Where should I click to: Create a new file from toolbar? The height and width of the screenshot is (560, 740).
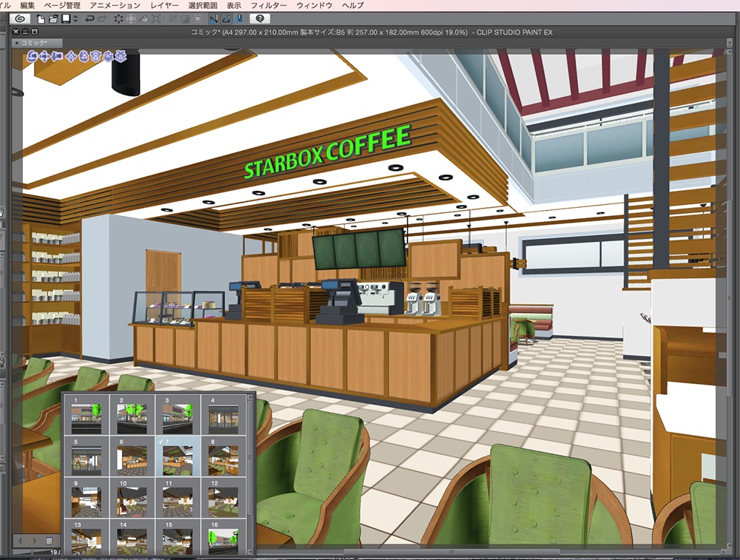click(41, 19)
